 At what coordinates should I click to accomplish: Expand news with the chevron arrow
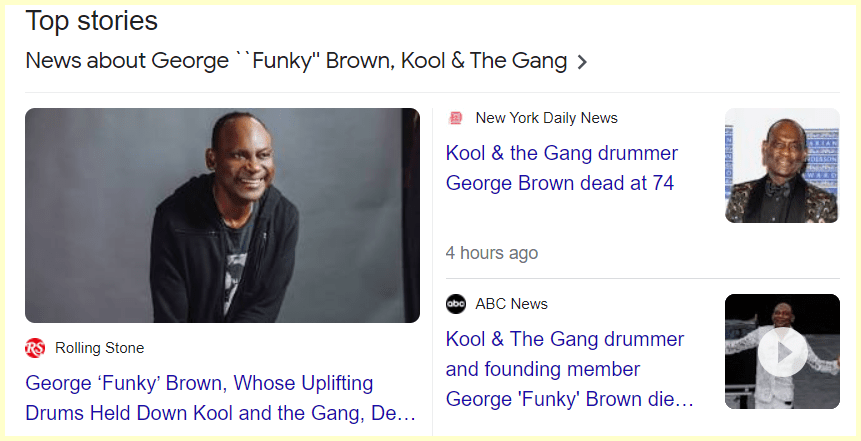pos(582,62)
